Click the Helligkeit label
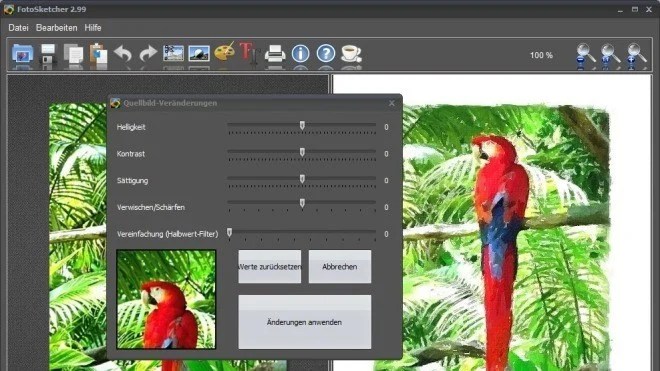The width and height of the screenshot is (660, 371). 131,127
